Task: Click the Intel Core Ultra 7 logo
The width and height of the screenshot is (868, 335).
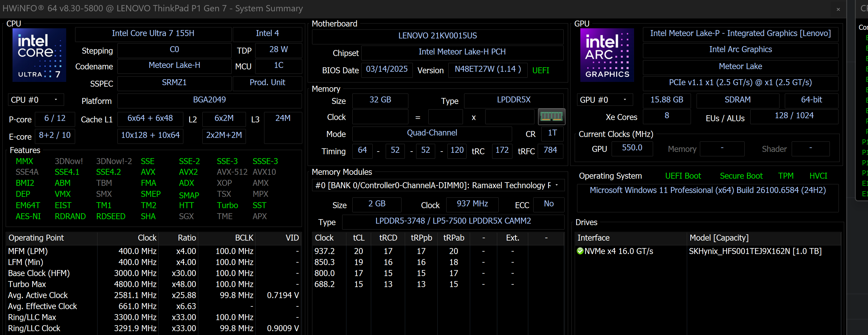Action: click(39, 55)
